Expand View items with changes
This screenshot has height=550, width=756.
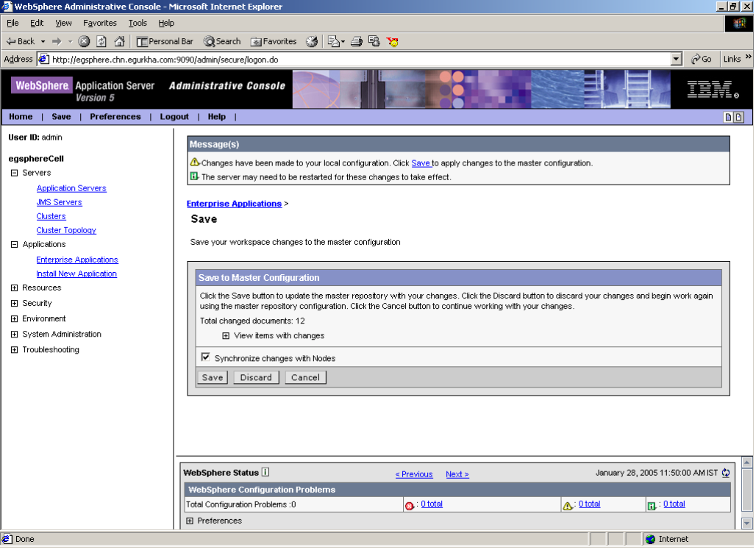point(226,335)
